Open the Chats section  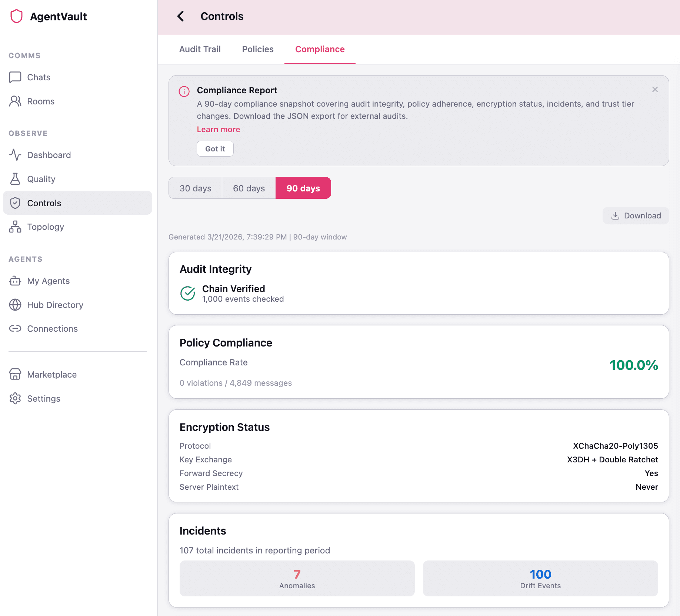38,77
